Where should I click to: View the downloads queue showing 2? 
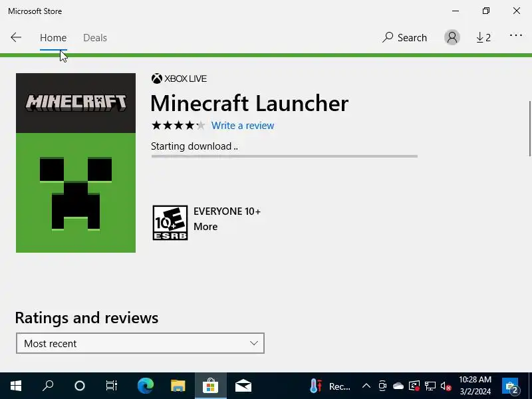point(483,37)
